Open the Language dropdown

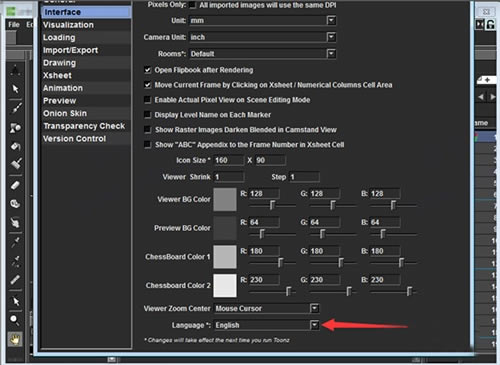[314, 325]
